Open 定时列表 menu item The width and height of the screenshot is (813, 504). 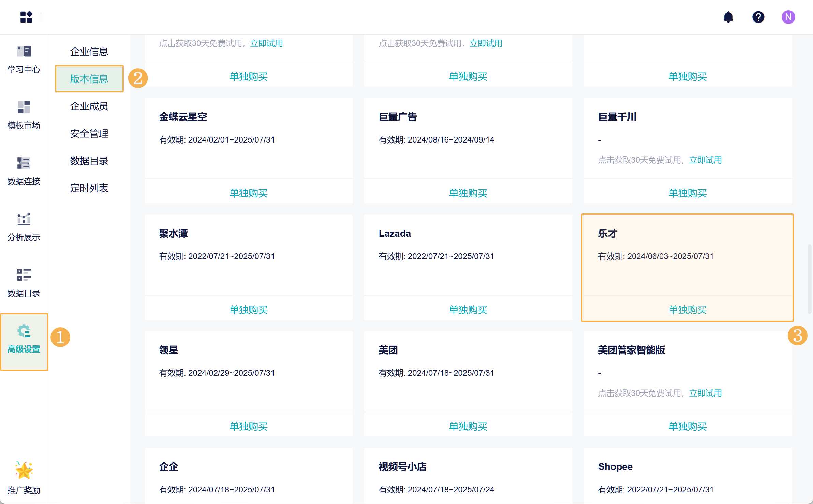click(89, 188)
